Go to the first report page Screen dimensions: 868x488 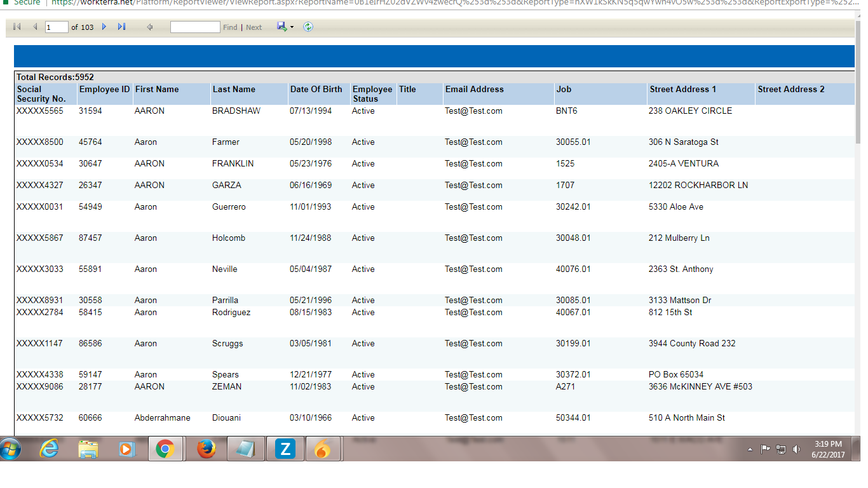[x=17, y=27]
